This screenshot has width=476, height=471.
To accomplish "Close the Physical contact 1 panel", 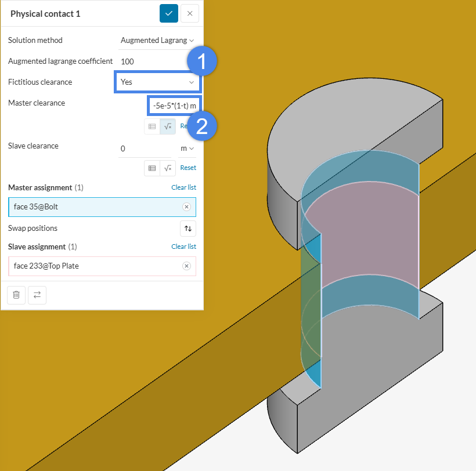I will (190, 13).
